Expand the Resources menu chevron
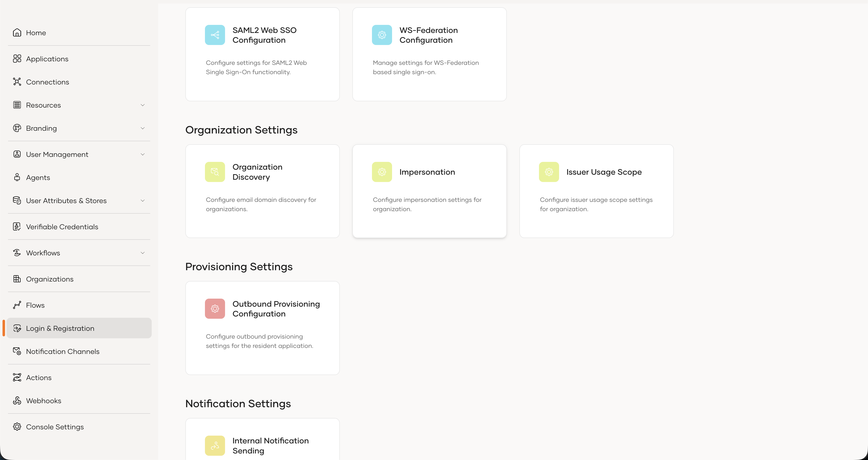Screen dimensions: 868x460 [x=143, y=105]
